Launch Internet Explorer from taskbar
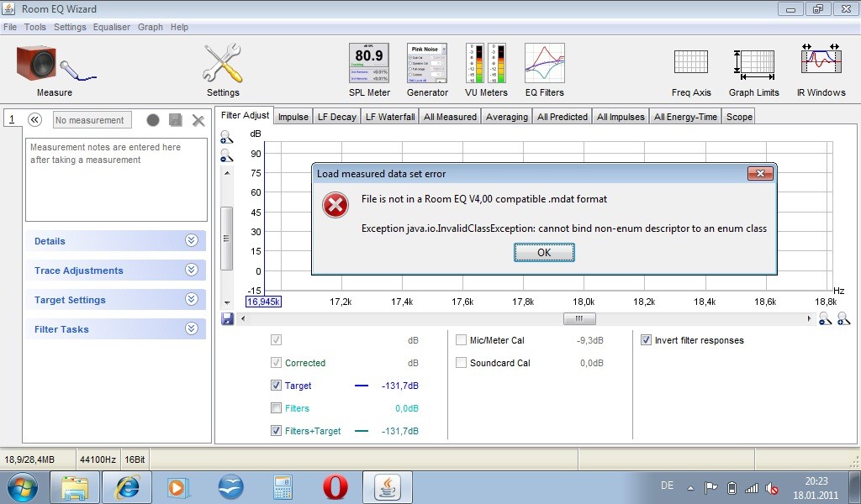Viewport: 861px width, 504px height. tap(127, 487)
